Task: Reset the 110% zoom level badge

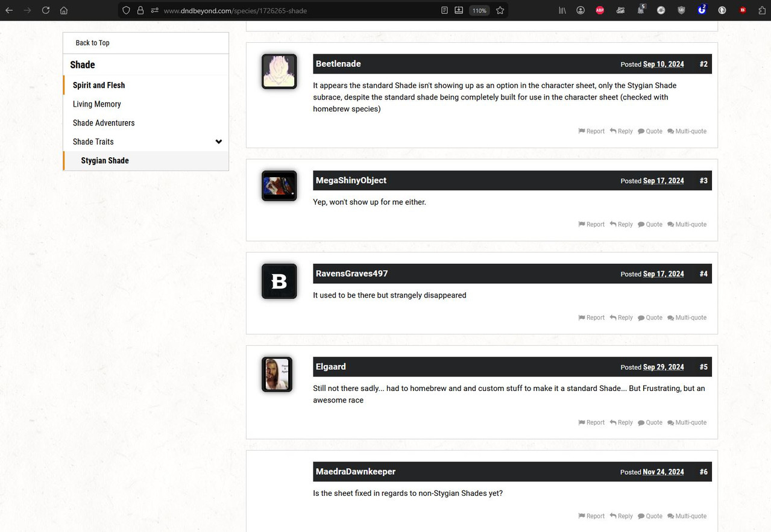Action: pos(479,10)
